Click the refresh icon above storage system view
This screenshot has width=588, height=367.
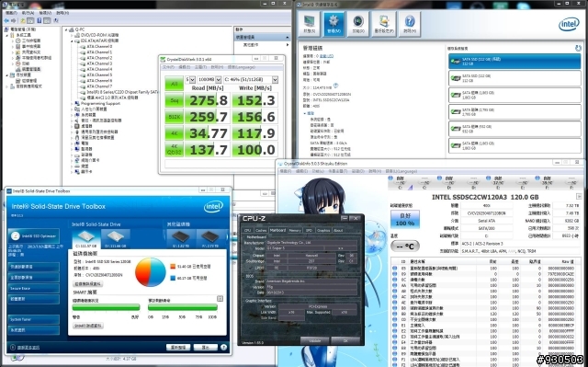pyautogui.click(x=578, y=48)
